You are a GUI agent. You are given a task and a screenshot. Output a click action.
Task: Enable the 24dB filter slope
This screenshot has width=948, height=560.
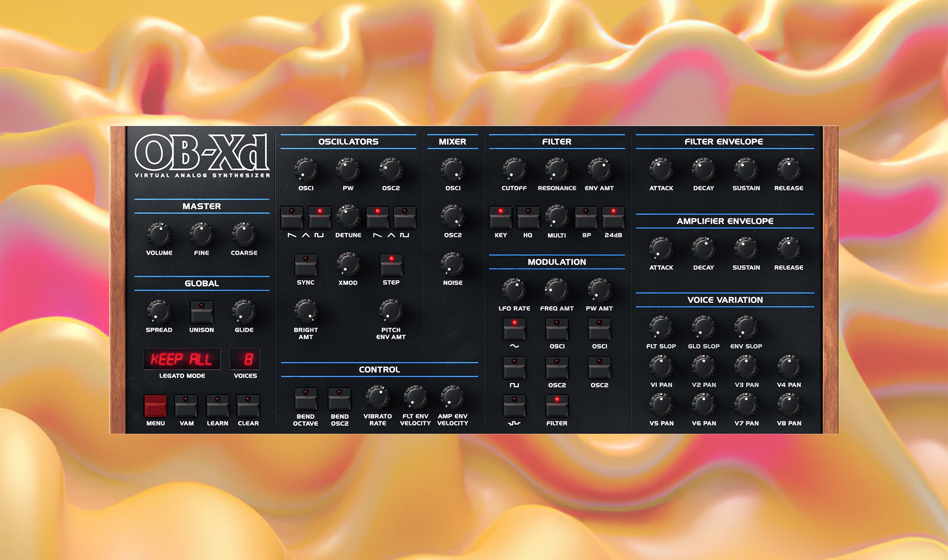point(613,219)
